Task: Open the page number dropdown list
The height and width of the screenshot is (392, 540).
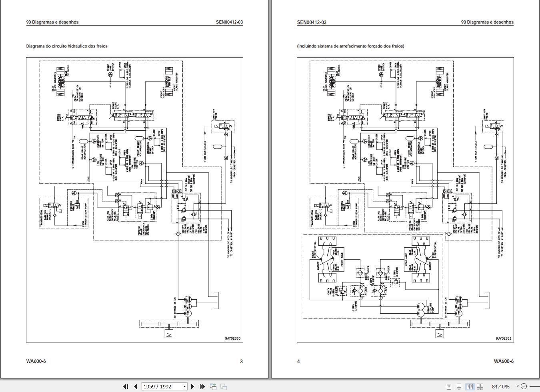Action: point(184,386)
